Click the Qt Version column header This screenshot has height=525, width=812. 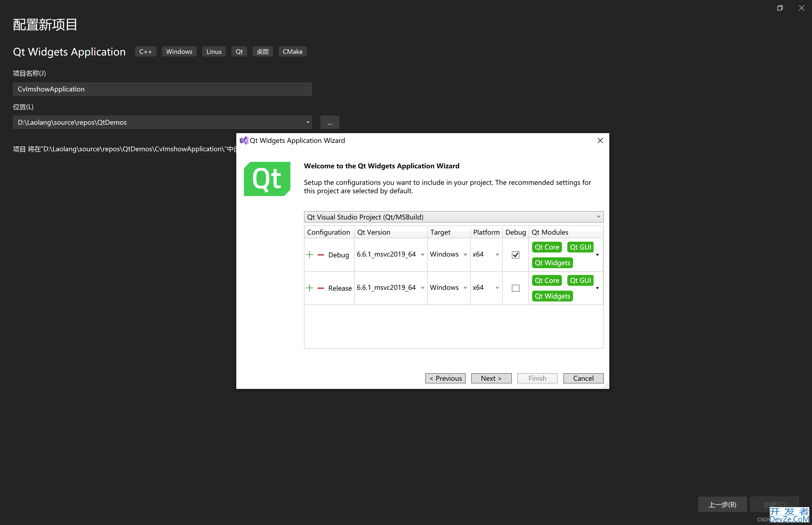point(391,232)
